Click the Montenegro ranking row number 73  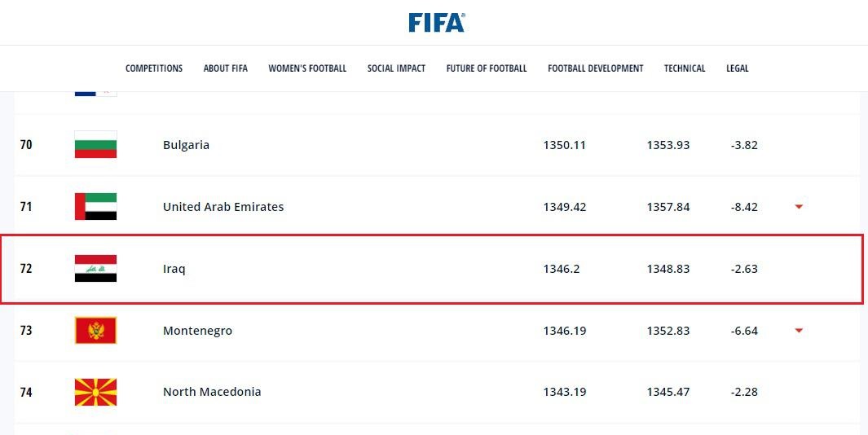[x=26, y=331]
